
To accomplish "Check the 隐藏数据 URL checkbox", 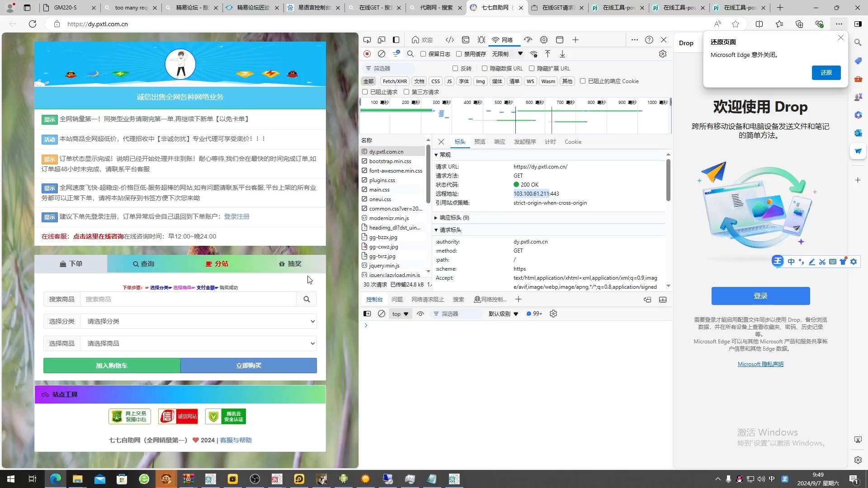I will pos(485,68).
